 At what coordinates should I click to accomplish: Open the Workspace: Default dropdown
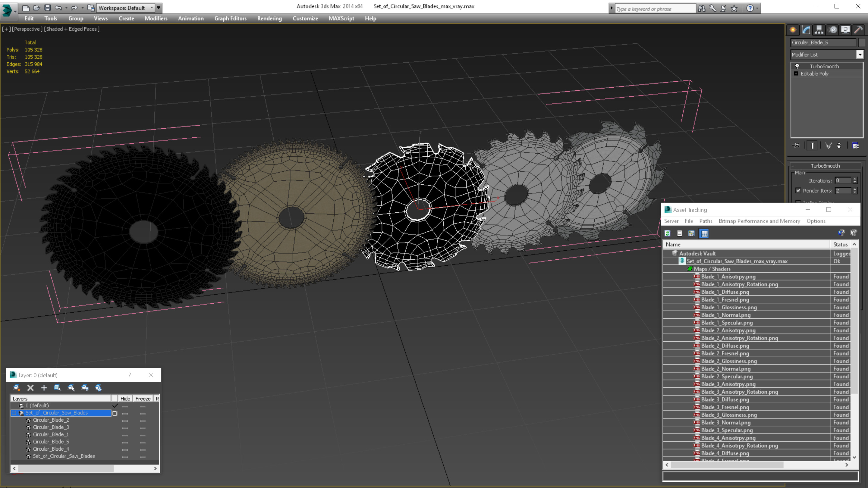tap(125, 8)
